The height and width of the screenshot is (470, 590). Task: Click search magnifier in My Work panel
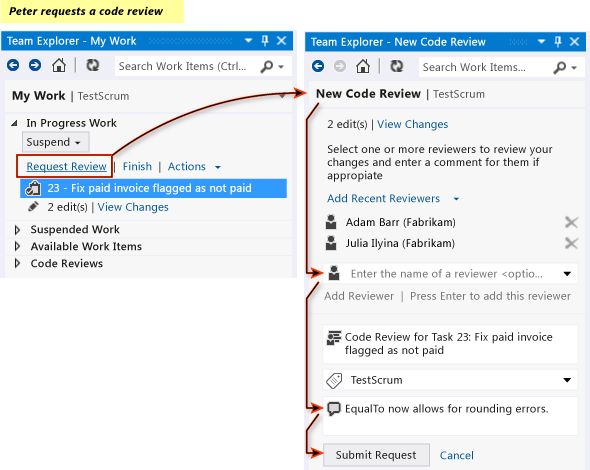[x=266, y=67]
